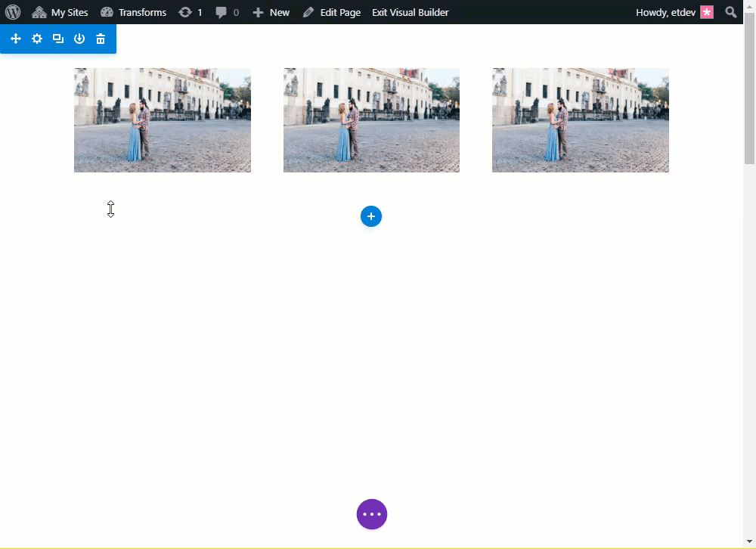Click the WordPress logo in admin bar
Image resolution: width=756 pixels, height=549 pixels.
13,12
